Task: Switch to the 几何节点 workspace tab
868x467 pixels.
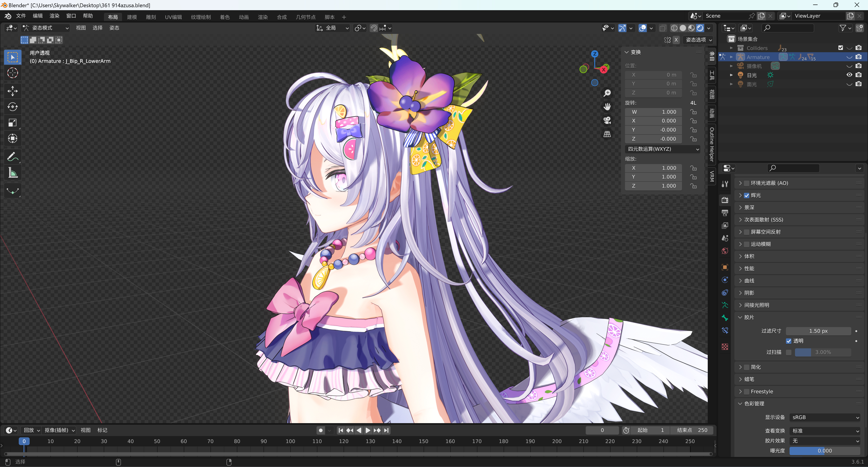Action: pyautogui.click(x=305, y=17)
